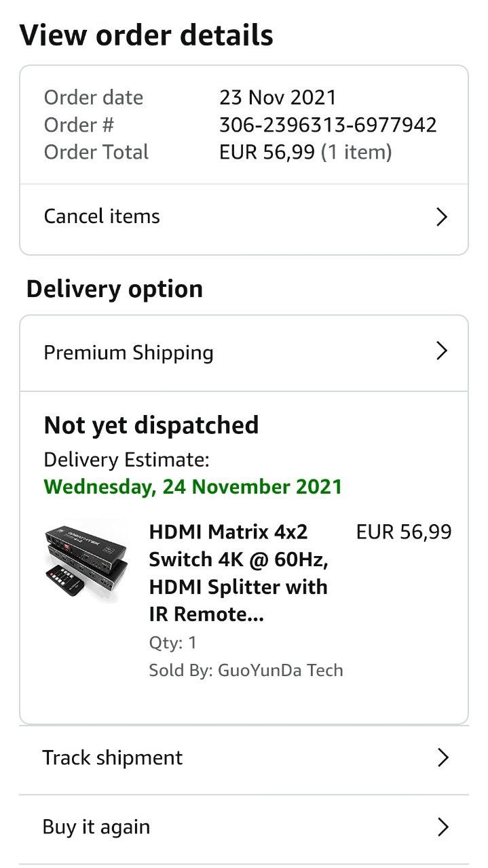Tap the Qty: 1 text

(x=172, y=643)
